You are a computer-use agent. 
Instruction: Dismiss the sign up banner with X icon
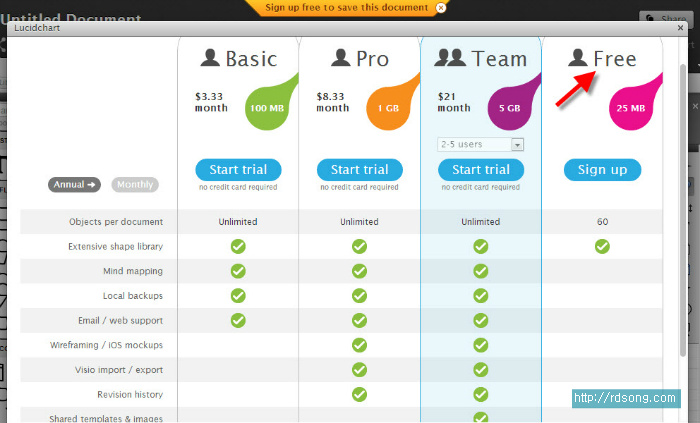pyautogui.click(x=441, y=8)
